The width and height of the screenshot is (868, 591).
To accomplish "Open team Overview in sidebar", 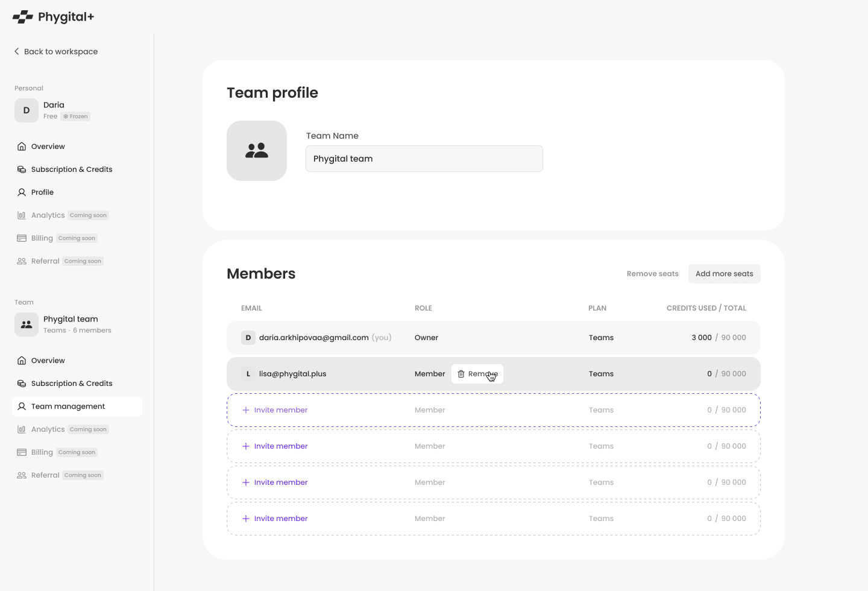I will pos(48,361).
